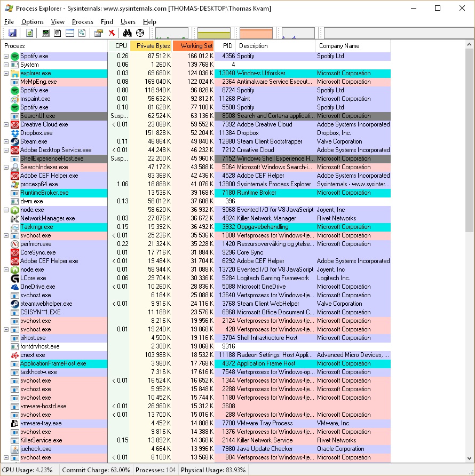Click the scrollbar down arrow

click(470, 458)
